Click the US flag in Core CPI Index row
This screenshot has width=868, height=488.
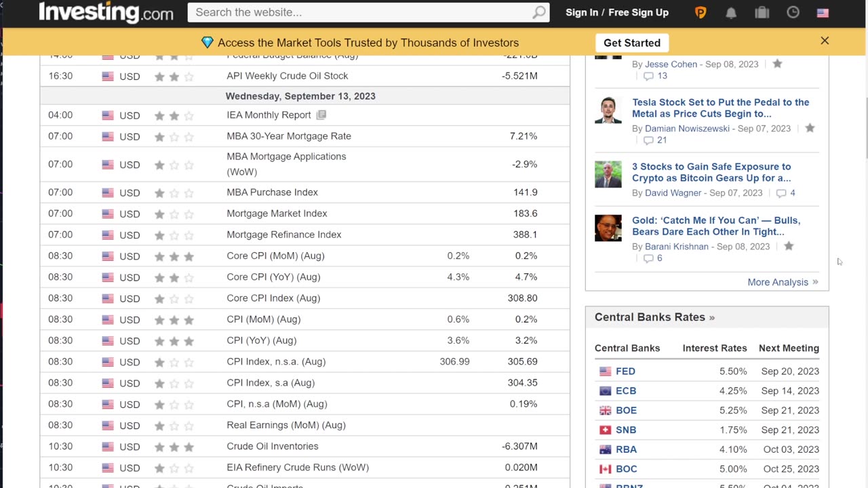coord(108,299)
